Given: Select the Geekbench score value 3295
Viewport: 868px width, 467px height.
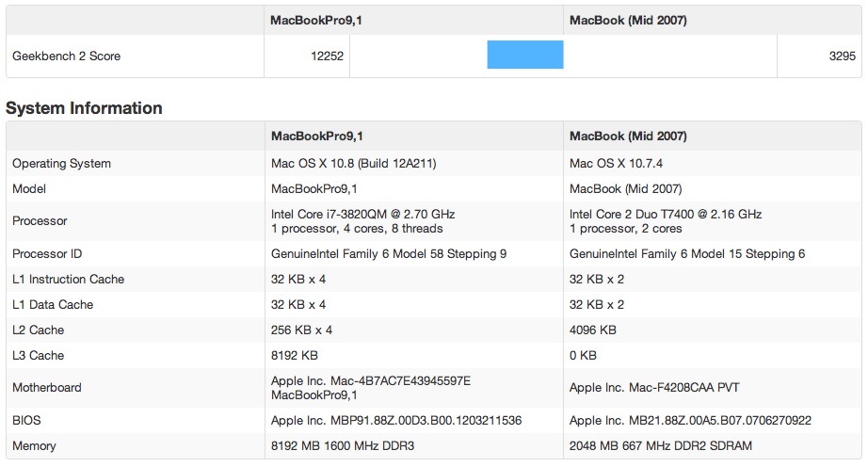Looking at the screenshot, I should point(842,56).
